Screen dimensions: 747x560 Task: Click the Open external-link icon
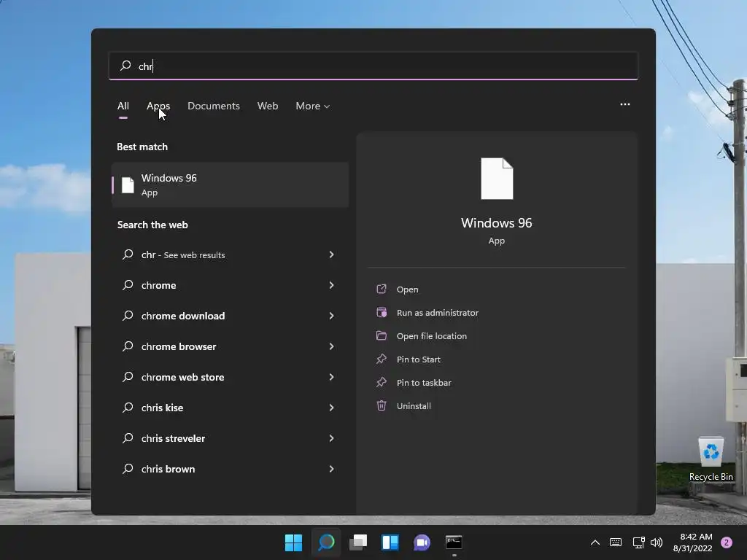[x=382, y=289]
